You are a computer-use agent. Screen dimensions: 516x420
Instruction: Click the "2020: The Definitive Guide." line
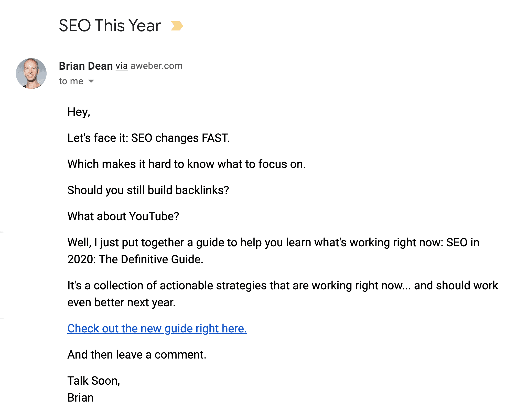pos(135,259)
